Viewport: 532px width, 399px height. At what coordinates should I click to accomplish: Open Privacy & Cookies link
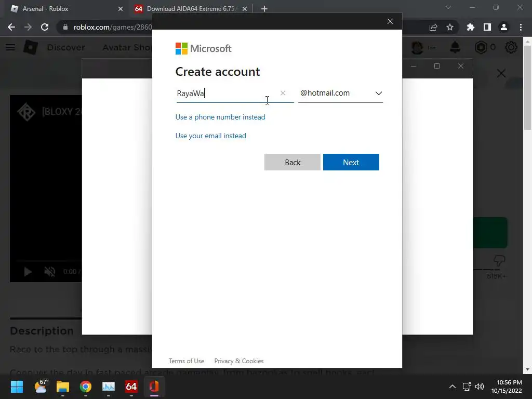(239, 361)
